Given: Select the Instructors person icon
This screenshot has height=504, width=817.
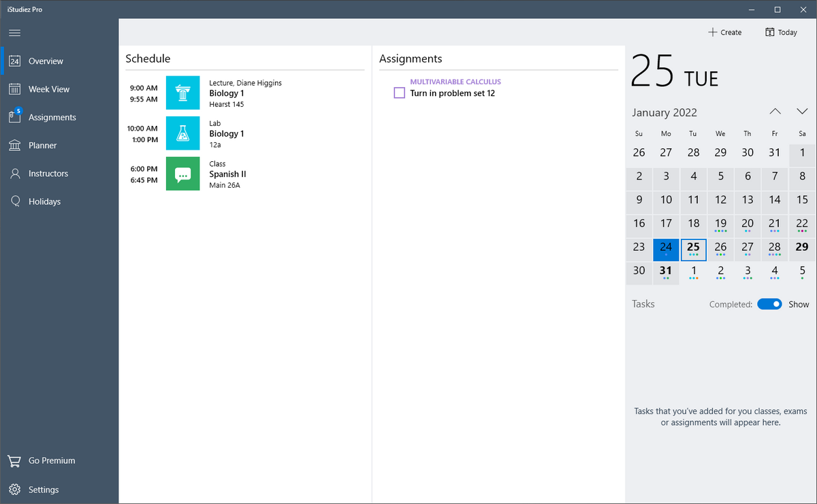Looking at the screenshot, I should tap(15, 173).
